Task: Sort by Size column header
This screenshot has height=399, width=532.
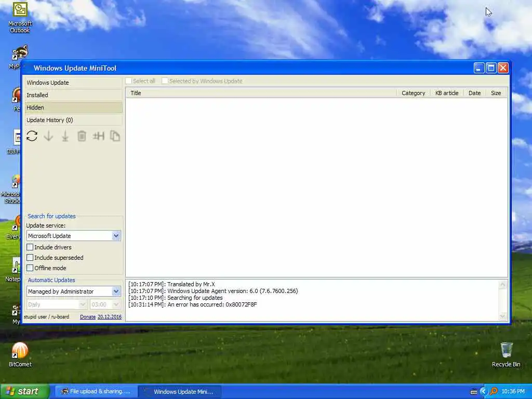Action: (x=496, y=93)
